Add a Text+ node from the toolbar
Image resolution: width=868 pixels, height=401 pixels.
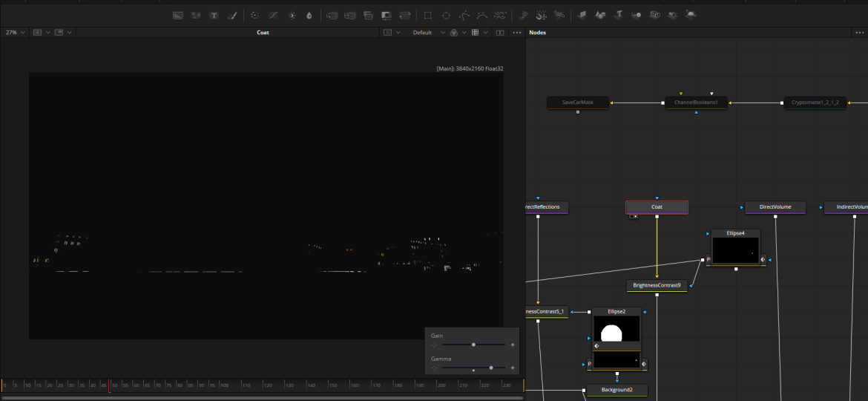214,15
